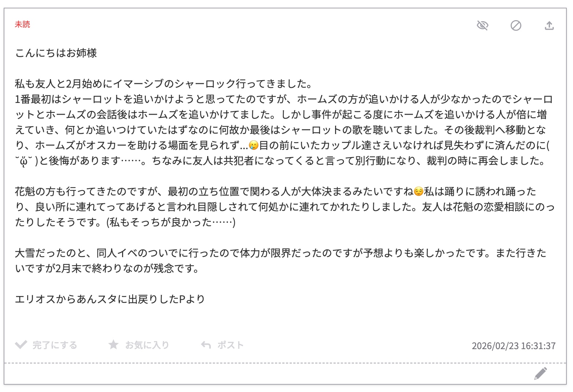Screen dimensions: 573x392
Task: Click the empty memo area left of pencil
Action: tap(257, 373)
